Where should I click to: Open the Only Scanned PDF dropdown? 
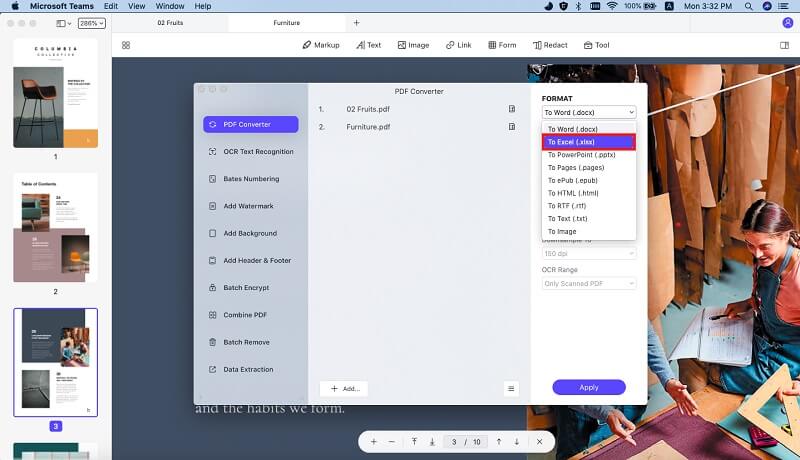point(589,284)
